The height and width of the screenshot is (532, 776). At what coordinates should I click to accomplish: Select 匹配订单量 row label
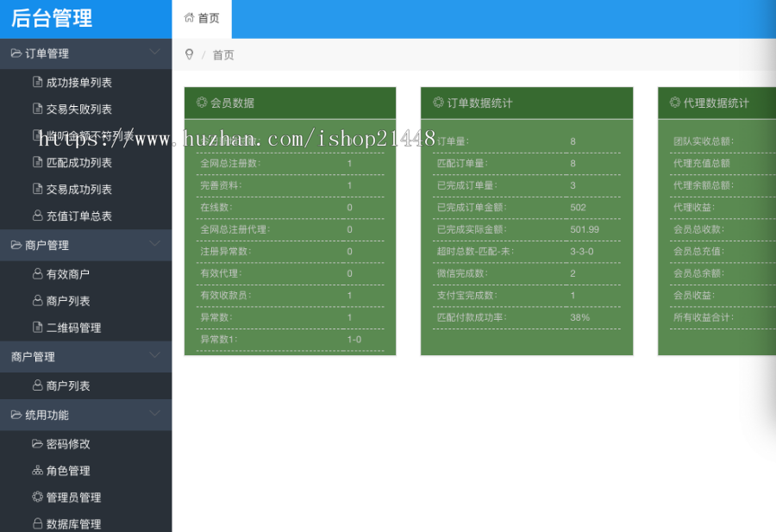(x=462, y=163)
